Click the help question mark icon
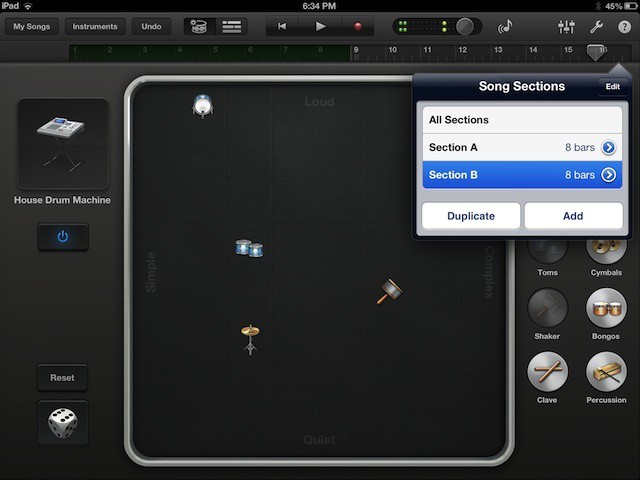The width and height of the screenshot is (640, 480). click(x=625, y=27)
